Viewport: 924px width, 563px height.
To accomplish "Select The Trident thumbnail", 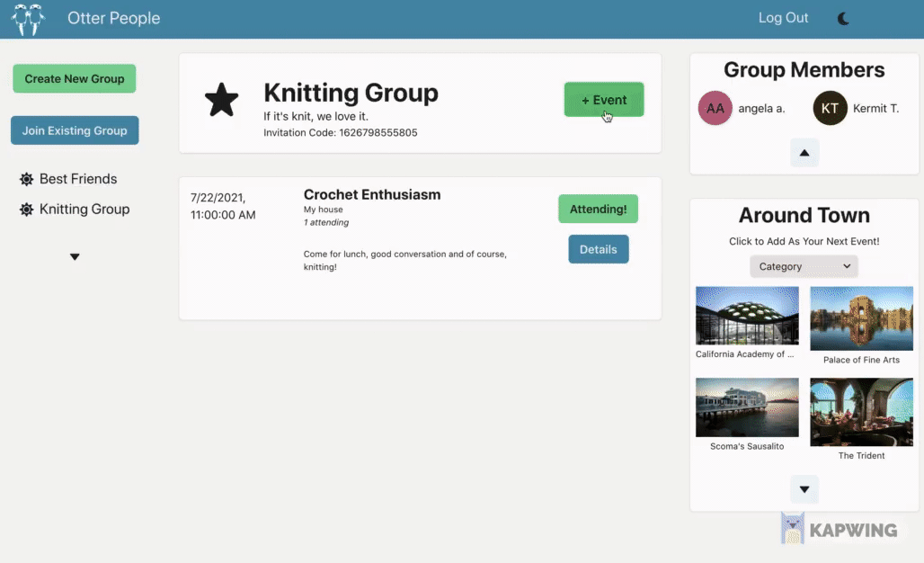I will (x=862, y=412).
